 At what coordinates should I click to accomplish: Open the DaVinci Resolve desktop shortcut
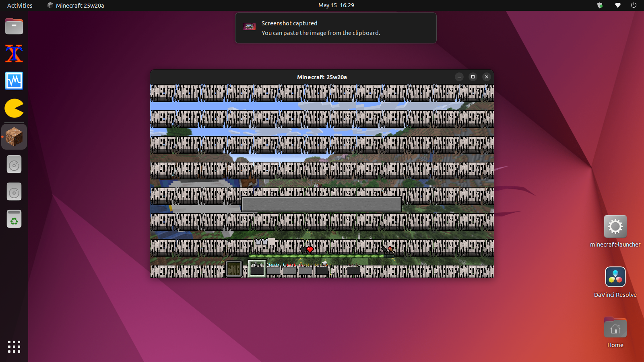point(615,282)
